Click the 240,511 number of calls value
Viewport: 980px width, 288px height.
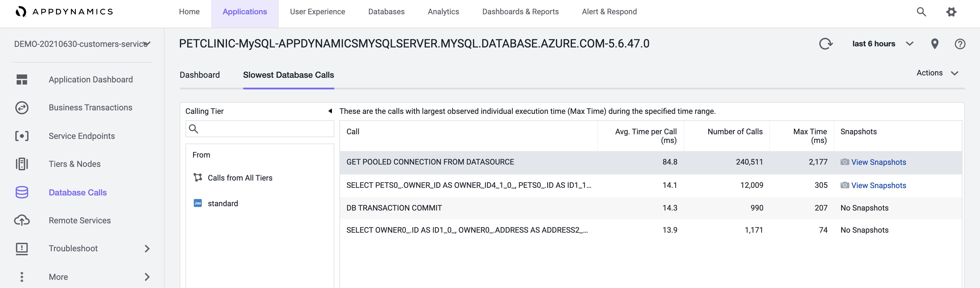click(749, 162)
